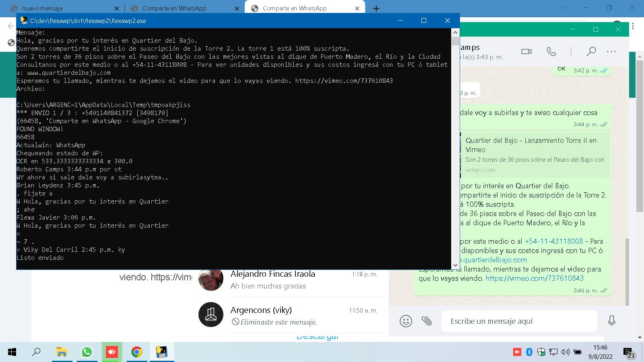Viewport: 644px width, 362px height.
Task: Click the console scrollbar up arrow
Action: (456, 32)
